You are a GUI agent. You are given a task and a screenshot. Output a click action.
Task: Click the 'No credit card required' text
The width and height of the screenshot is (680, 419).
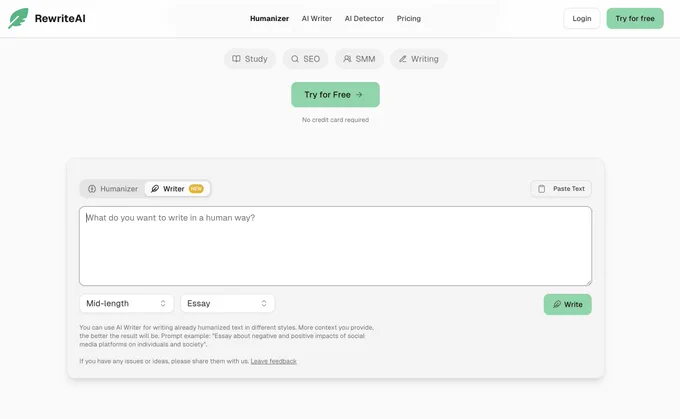335,120
